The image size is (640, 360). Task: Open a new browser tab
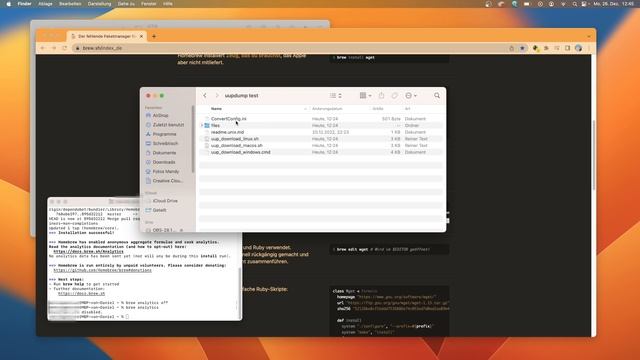154,36
